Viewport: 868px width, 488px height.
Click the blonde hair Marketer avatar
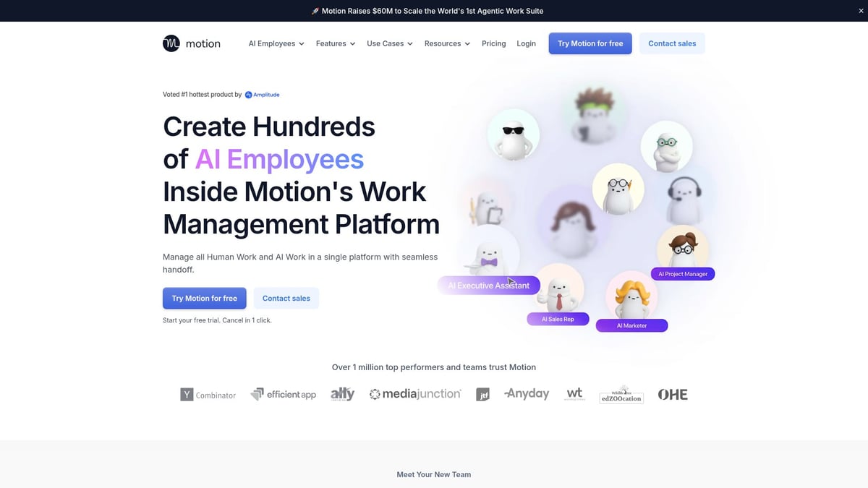(631, 296)
